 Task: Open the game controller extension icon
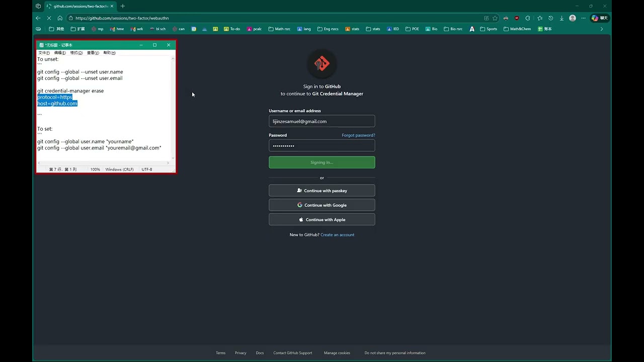click(506, 18)
